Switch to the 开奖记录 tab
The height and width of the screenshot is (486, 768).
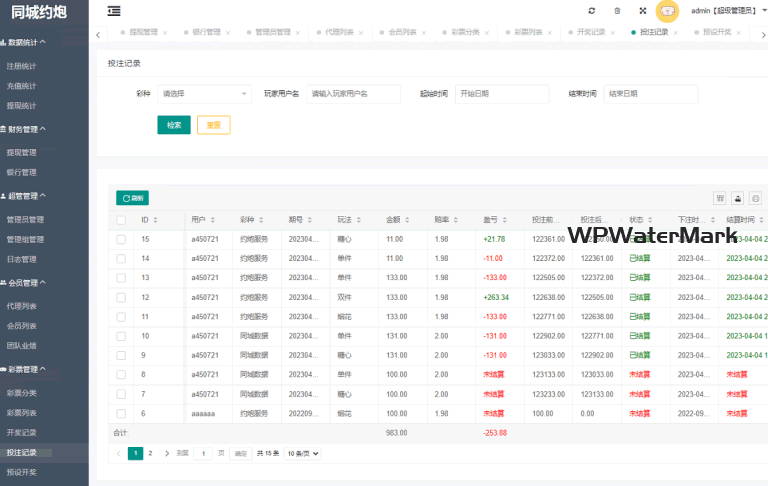point(591,32)
